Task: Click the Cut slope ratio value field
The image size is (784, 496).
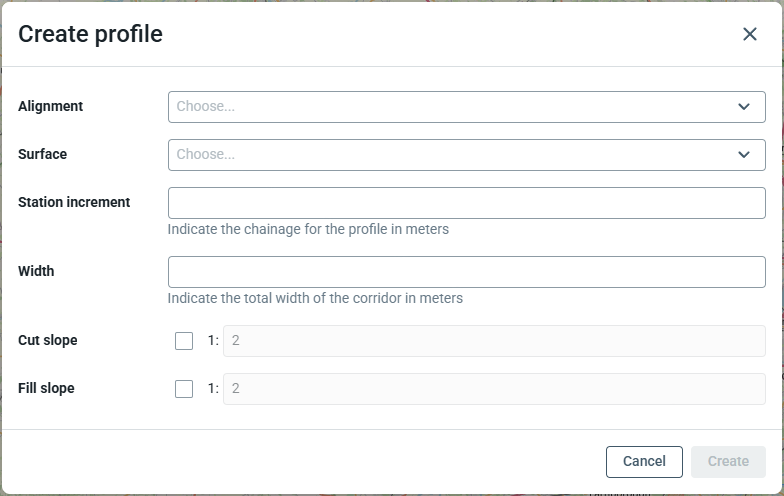Action: pos(493,341)
